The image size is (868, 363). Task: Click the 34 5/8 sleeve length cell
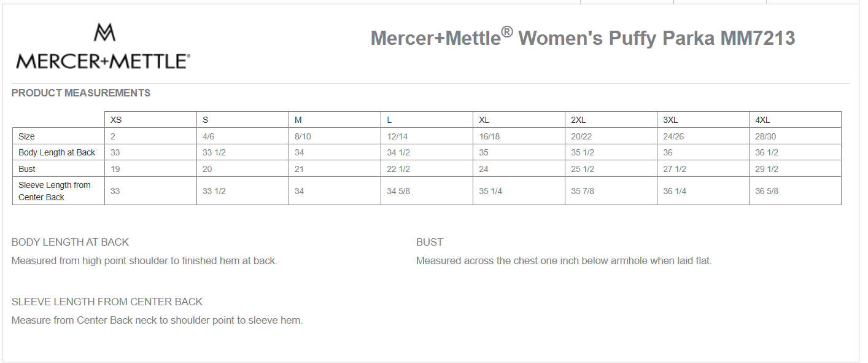398,191
